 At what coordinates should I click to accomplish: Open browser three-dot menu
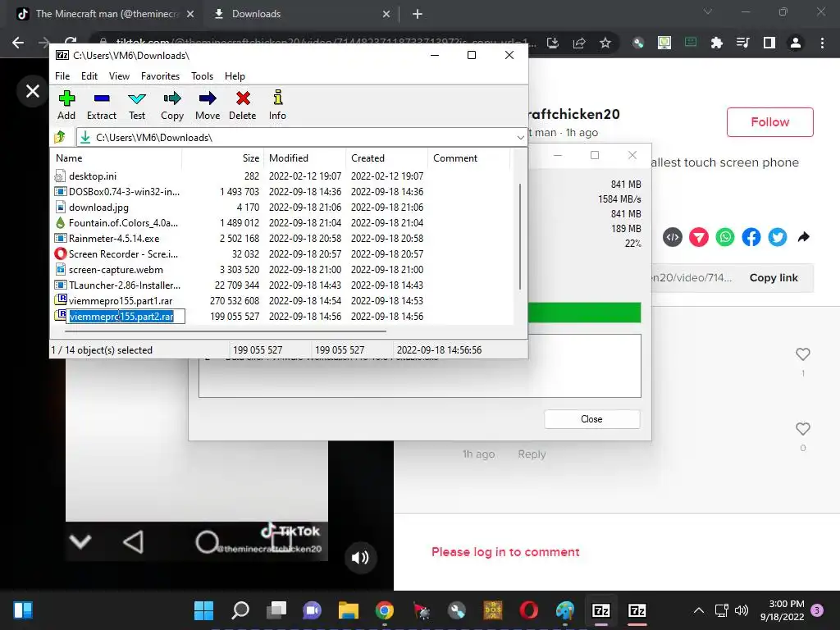point(822,43)
